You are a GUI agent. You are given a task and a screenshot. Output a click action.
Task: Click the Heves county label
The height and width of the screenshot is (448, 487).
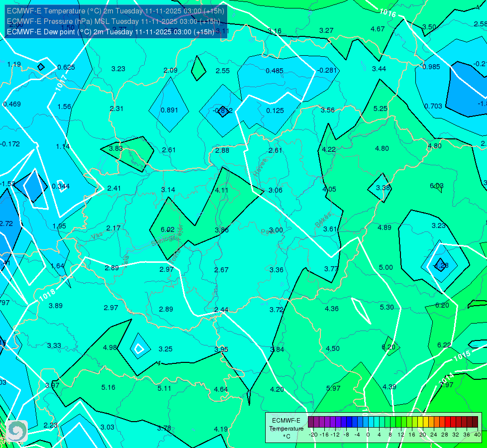pyautogui.click(x=260, y=168)
